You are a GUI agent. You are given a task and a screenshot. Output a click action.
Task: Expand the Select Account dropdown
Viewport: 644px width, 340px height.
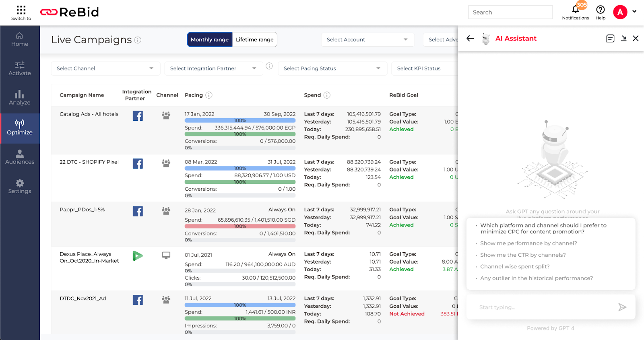(367, 39)
